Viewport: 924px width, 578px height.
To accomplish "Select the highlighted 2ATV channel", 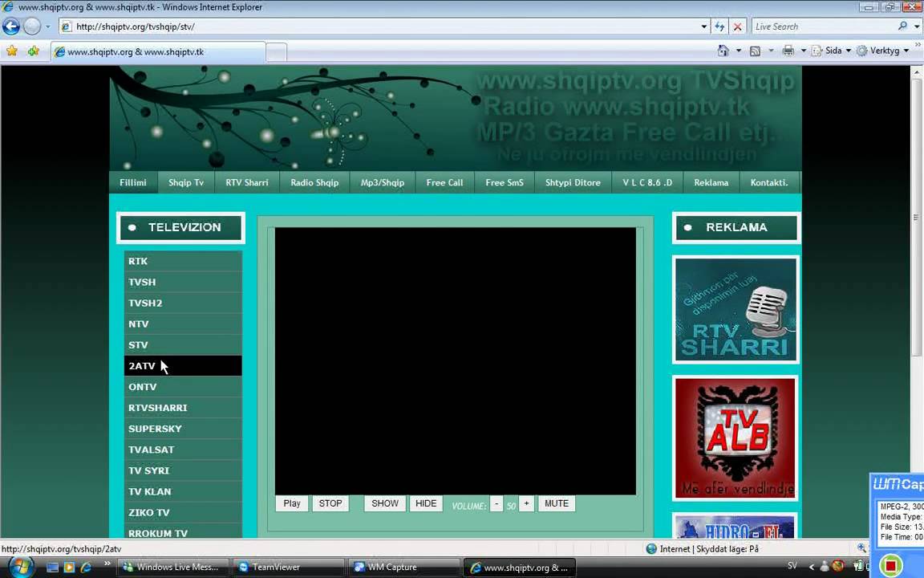I will point(183,366).
